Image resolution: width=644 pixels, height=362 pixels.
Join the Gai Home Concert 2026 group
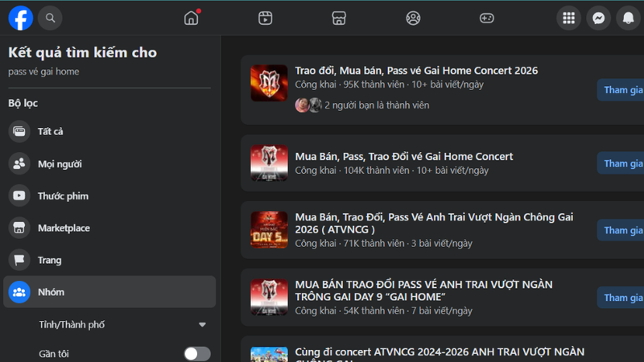[621, 90]
